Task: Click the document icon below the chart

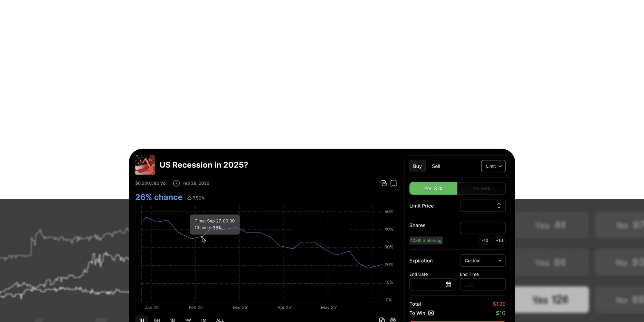Action: click(x=382, y=320)
